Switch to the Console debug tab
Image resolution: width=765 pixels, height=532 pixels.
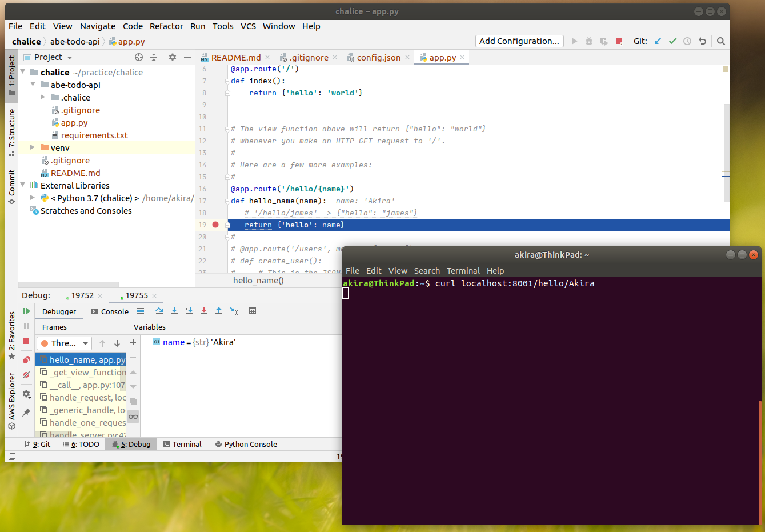pyautogui.click(x=112, y=311)
